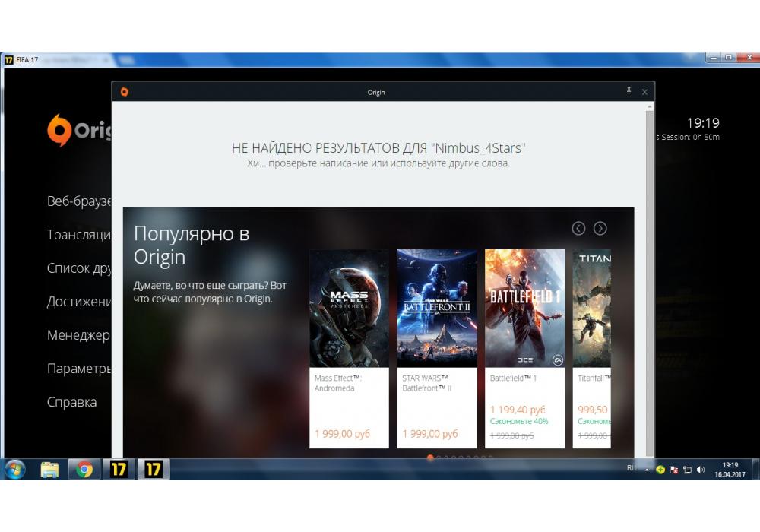This screenshot has width=760, height=532.
Task: Click Mass Effect: Andromeda title link
Action: click(x=338, y=383)
